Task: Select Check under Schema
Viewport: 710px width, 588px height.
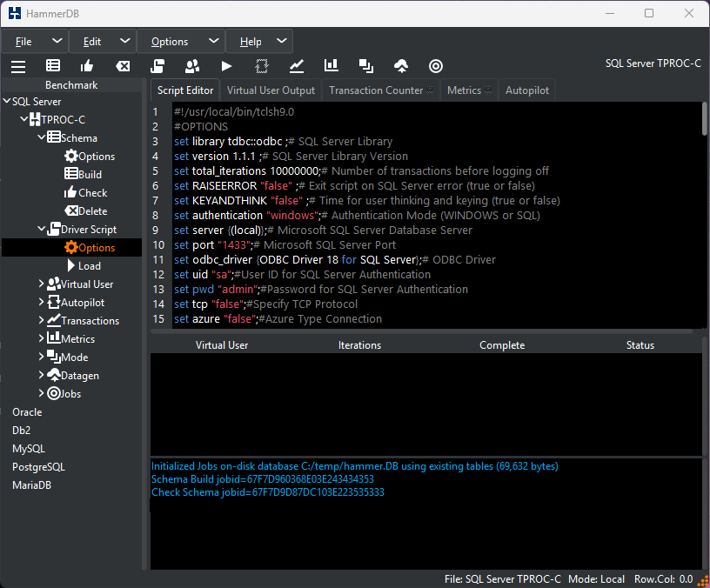Action: [x=85, y=193]
